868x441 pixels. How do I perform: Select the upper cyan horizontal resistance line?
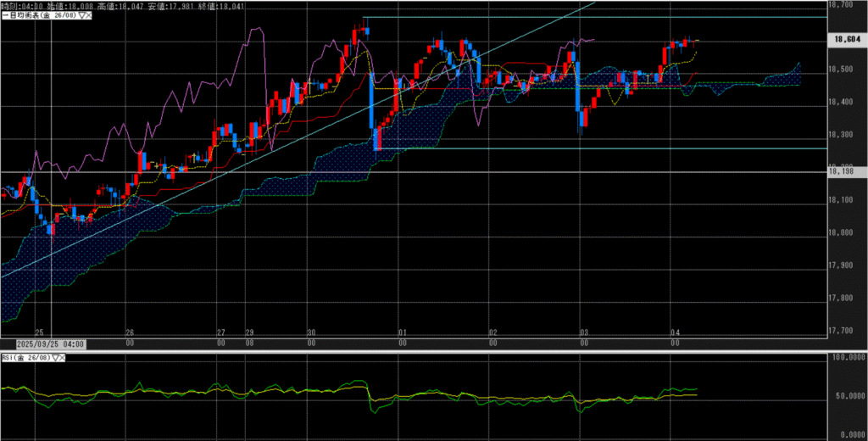pos(593,17)
